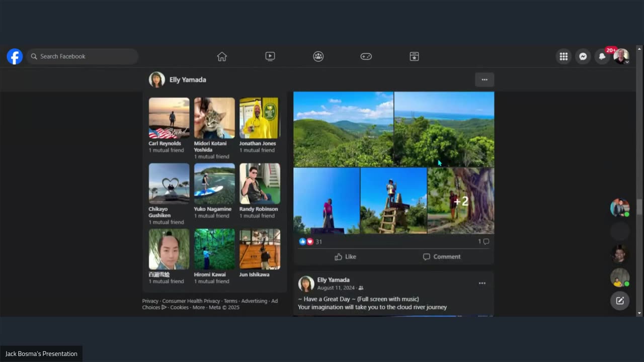644x362 pixels.
Task: Click the Chikayo Gushiken name link
Action: tap(159, 212)
